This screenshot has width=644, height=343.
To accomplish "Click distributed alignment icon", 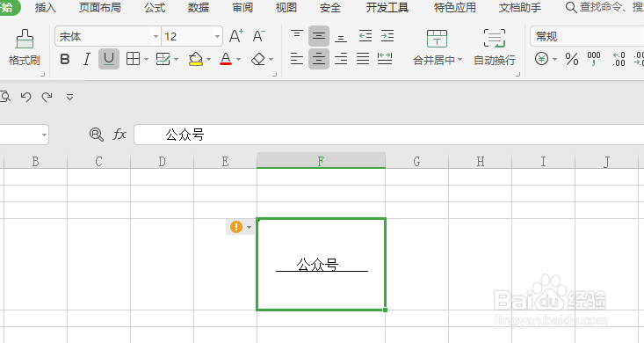I will [x=385, y=59].
